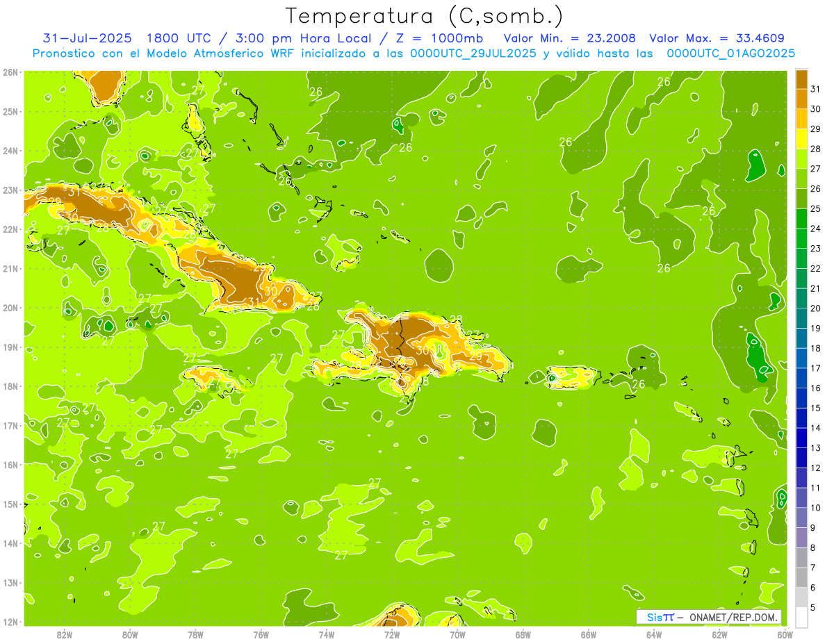
Task: Click longitude axis label '74W'
Action: [327, 635]
